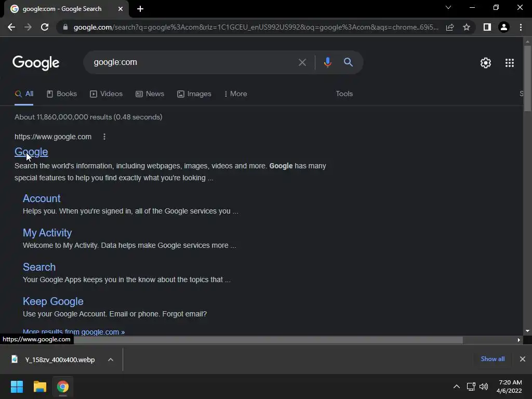
Task: Click the Google logo
Action: pos(36,63)
